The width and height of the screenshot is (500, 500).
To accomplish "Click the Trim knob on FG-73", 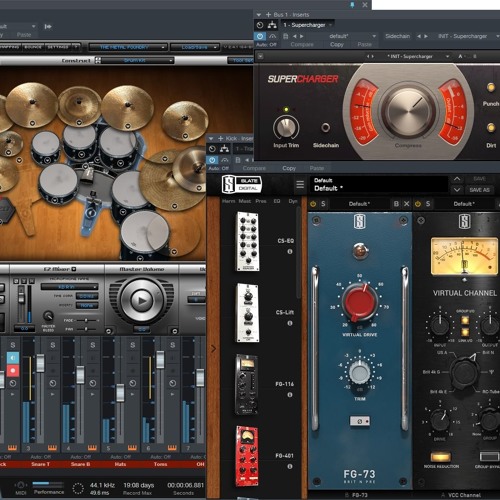I will pyautogui.click(x=359, y=372).
